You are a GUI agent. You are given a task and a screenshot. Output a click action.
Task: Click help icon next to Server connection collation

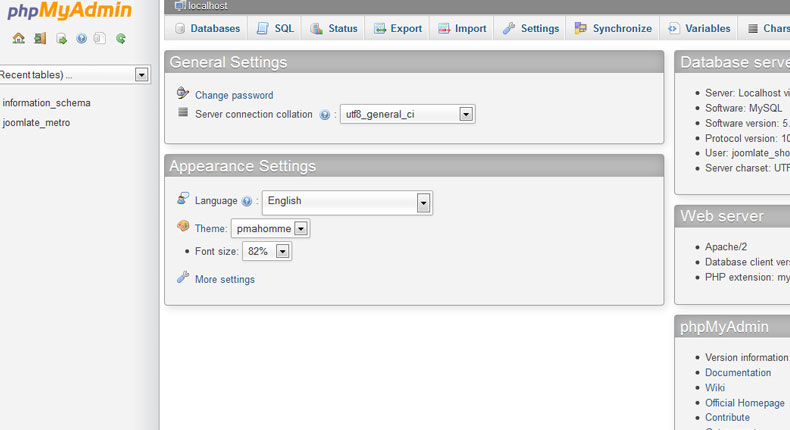[x=325, y=115]
